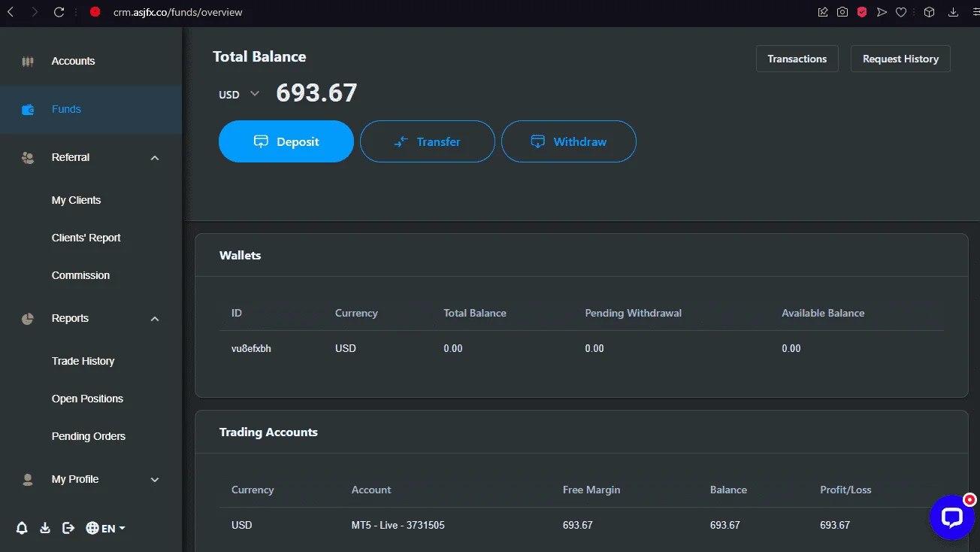This screenshot has width=980, height=552.
Task: Go to Commission page
Action: click(x=80, y=275)
